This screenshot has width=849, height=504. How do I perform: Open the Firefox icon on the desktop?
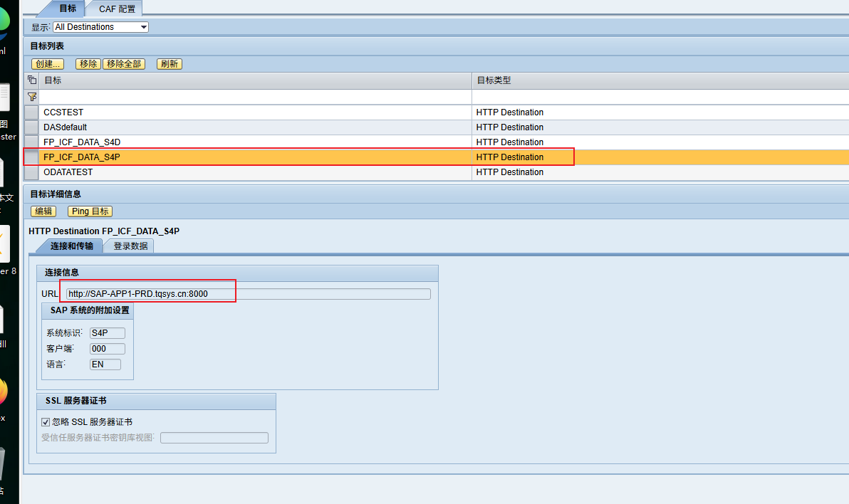point(3,392)
